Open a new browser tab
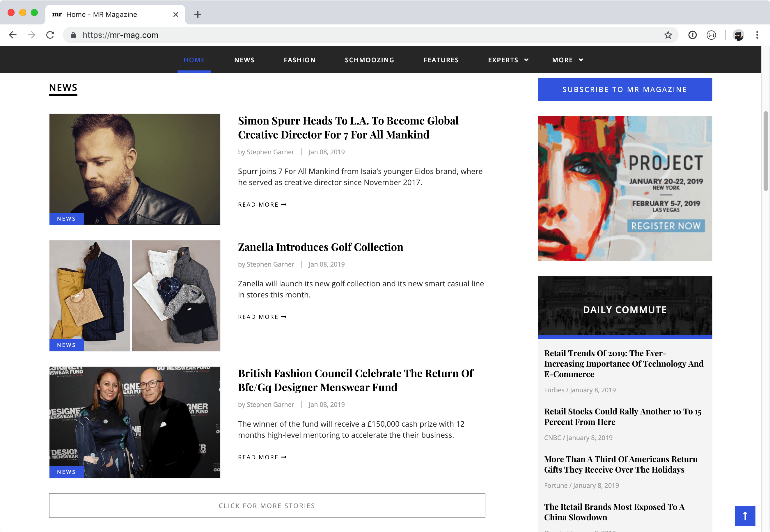770x532 pixels. 198,14
